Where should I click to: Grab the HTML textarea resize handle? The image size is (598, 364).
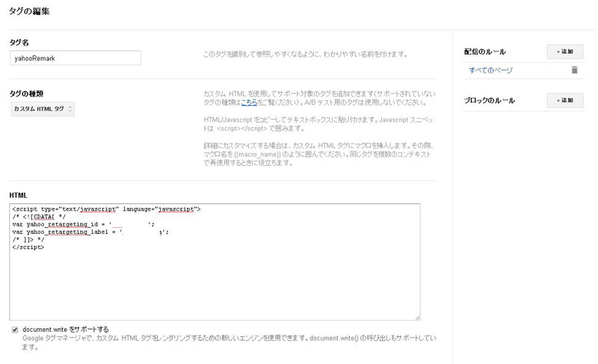[418, 318]
